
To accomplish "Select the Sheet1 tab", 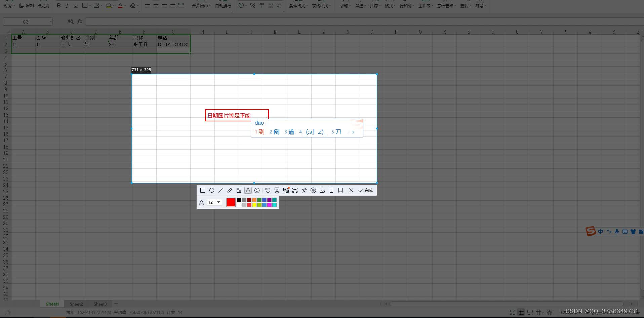I will tap(53, 304).
